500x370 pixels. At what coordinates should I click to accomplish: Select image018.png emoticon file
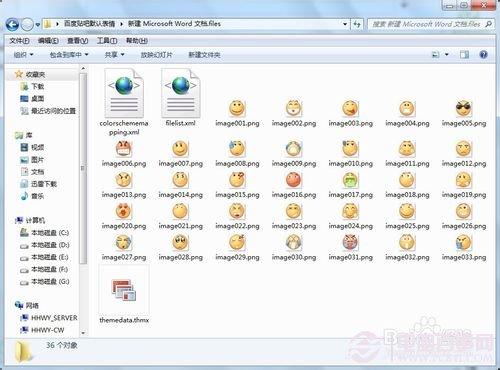[x=407, y=180]
